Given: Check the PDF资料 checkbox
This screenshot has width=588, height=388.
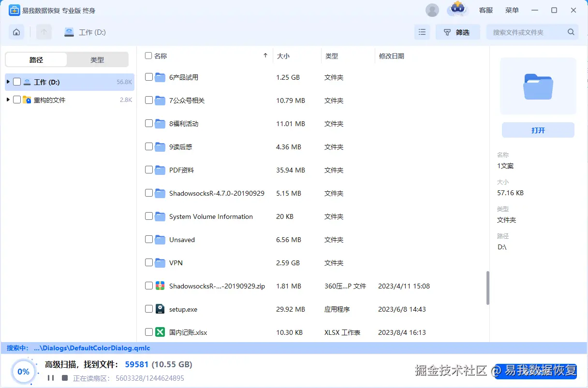Looking at the screenshot, I should click(x=149, y=170).
